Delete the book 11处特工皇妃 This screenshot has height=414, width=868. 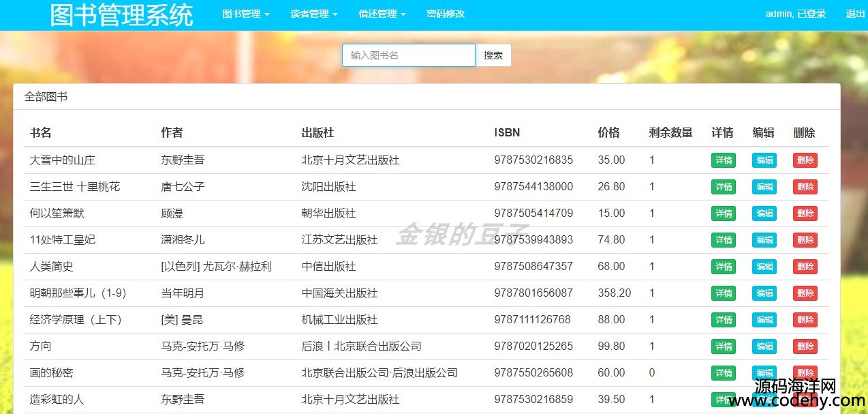(805, 240)
